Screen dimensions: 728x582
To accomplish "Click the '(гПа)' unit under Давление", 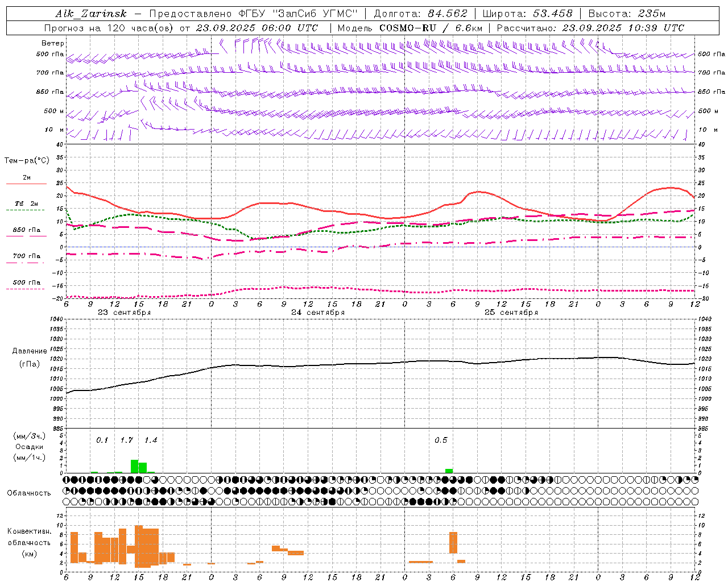I will (30, 364).
